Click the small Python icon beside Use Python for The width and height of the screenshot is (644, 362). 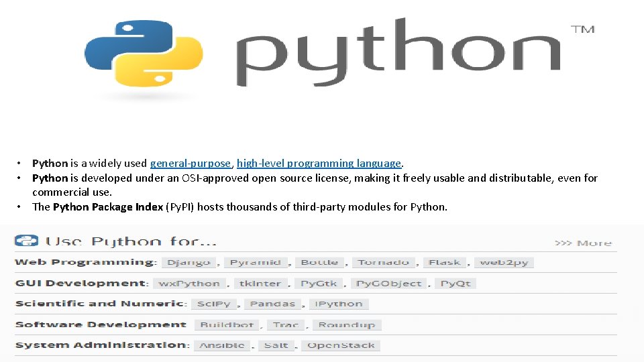[26, 241]
